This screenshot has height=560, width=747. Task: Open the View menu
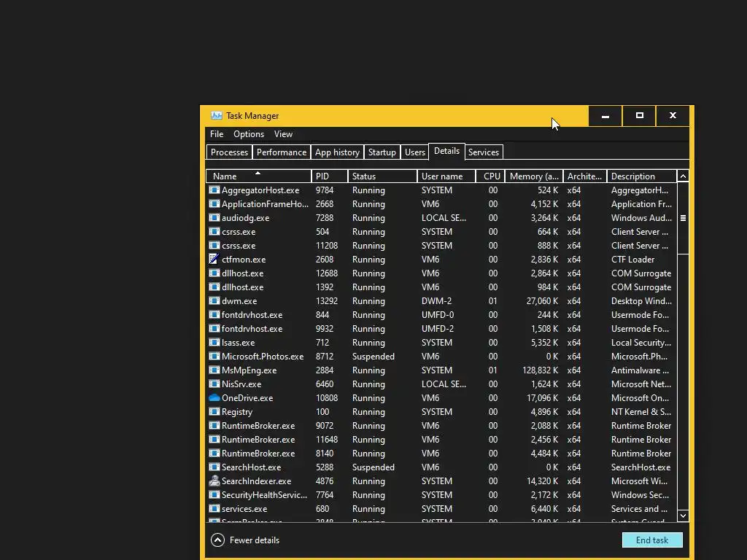pyautogui.click(x=284, y=134)
